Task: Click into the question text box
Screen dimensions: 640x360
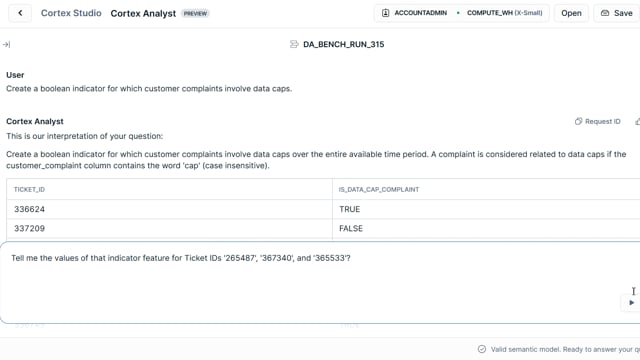Action: [320, 282]
